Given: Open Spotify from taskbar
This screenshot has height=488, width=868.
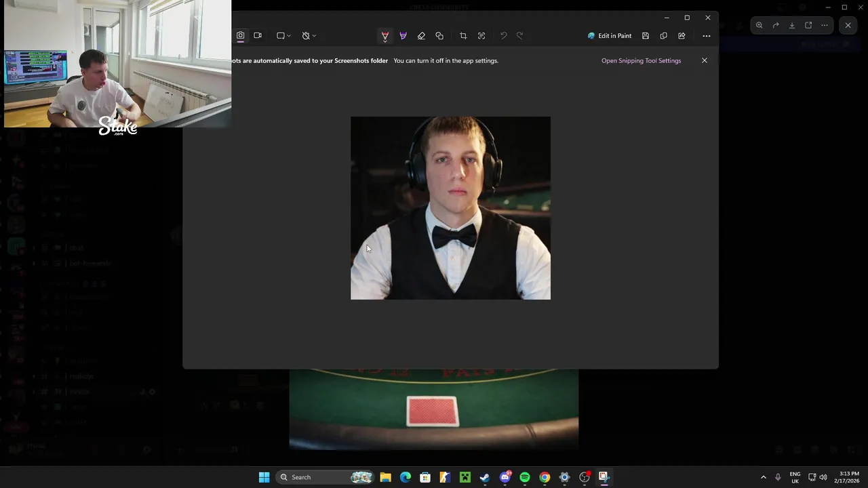Looking at the screenshot, I should tap(525, 477).
